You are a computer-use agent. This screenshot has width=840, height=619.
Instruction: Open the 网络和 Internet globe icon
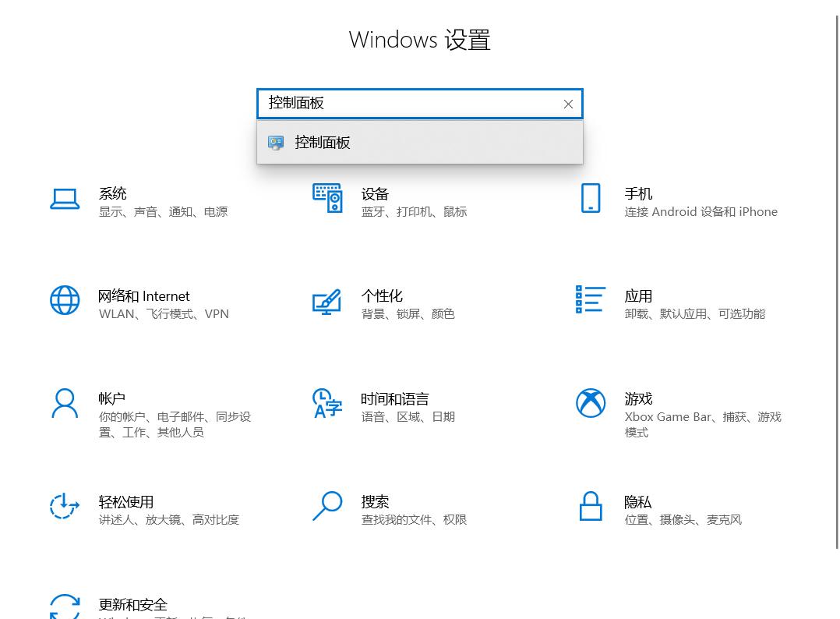point(65,300)
